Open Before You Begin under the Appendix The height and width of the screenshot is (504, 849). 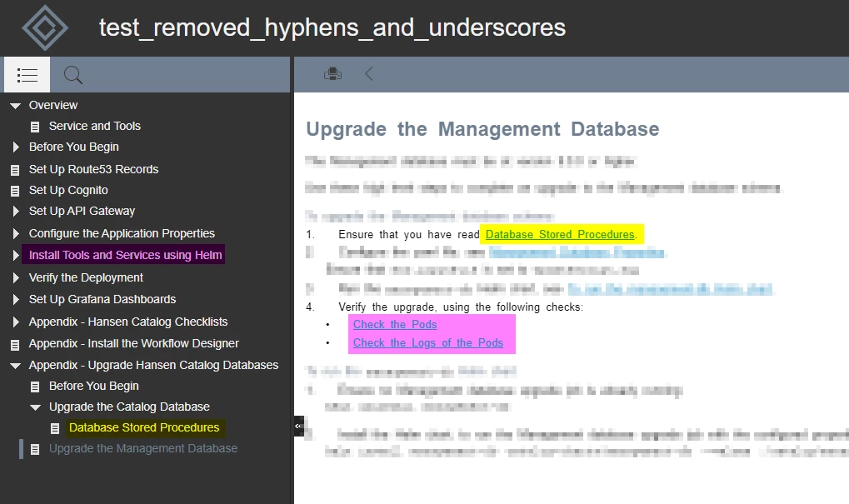click(x=93, y=386)
